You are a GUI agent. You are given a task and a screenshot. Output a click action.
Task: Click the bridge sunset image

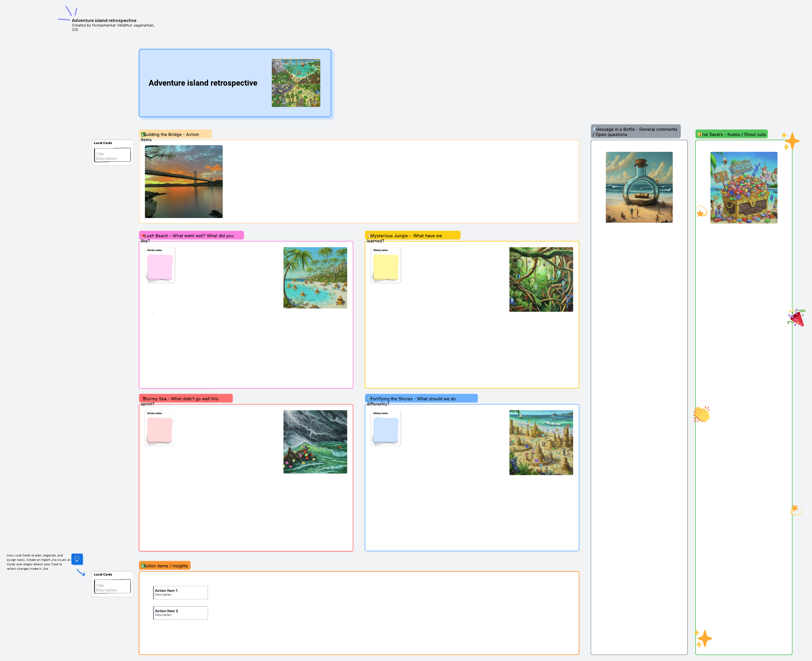(183, 181)
